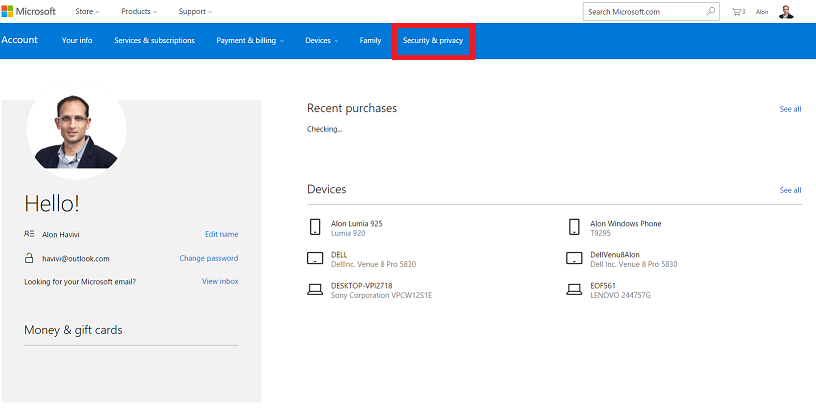The image size is (816, 412).
Task: Open the Your info tab
Action: click(x=77, y=41)
